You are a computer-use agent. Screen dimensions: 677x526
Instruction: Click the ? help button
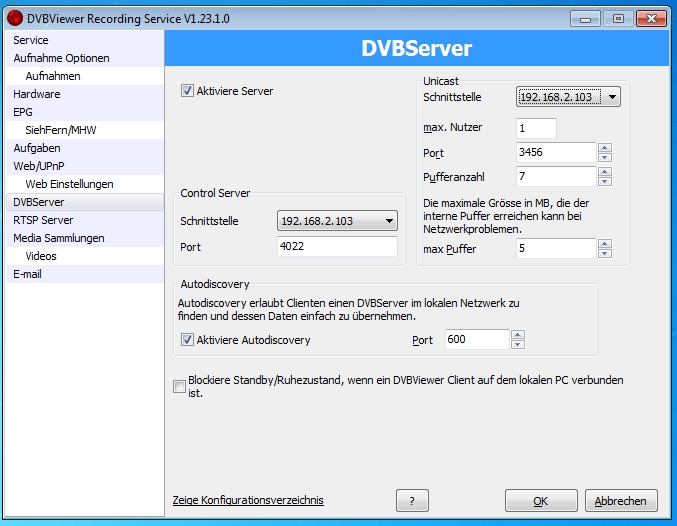[x=412, y=501]
